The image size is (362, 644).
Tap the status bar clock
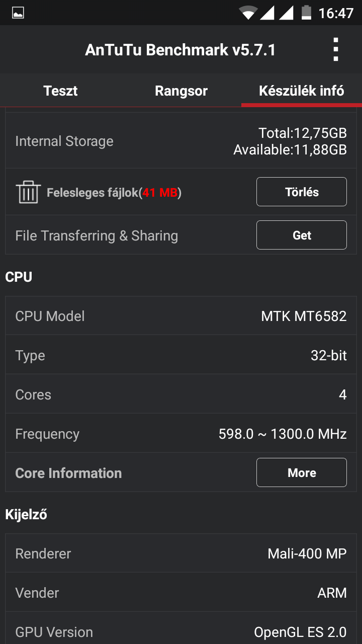[x=336, y=13]
